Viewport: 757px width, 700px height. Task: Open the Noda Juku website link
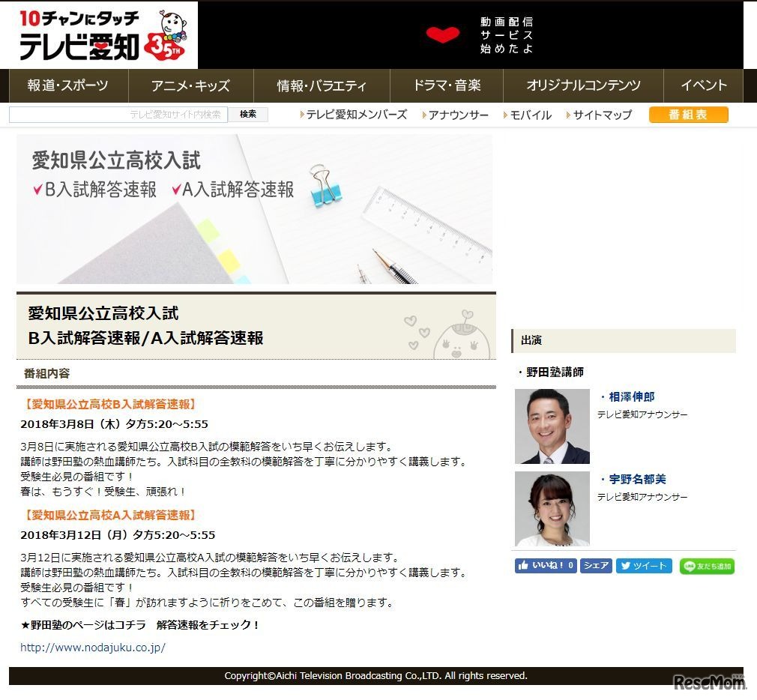point(92,648)
